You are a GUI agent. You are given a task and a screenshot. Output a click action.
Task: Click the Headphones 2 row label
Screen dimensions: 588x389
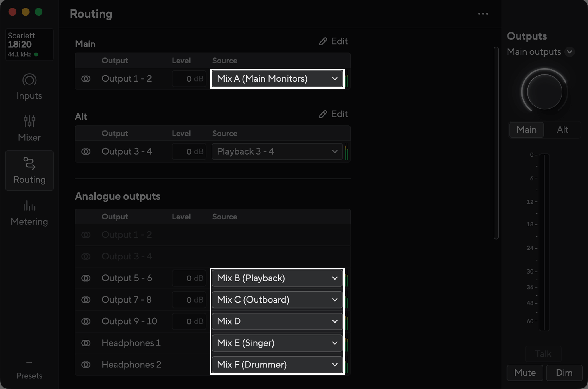[131, 365]
